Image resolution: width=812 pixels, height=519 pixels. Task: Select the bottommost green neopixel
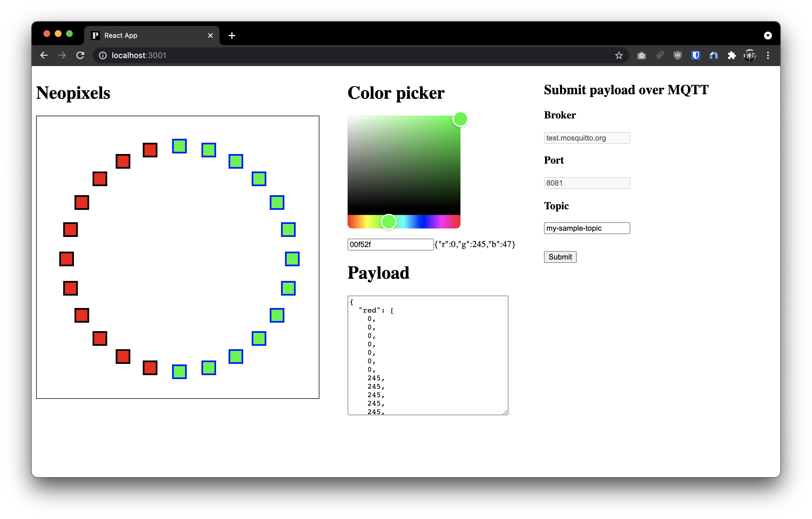[x=179, y=372]
